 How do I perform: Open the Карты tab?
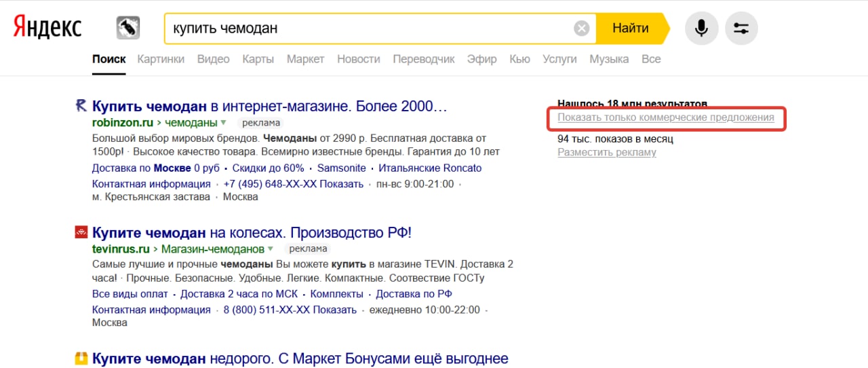coord(258,59)
